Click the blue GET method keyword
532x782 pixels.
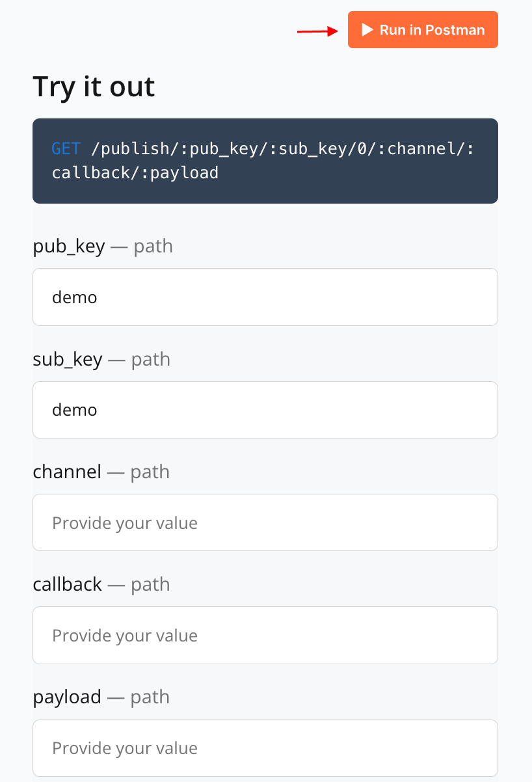click(x=66, y=149)
